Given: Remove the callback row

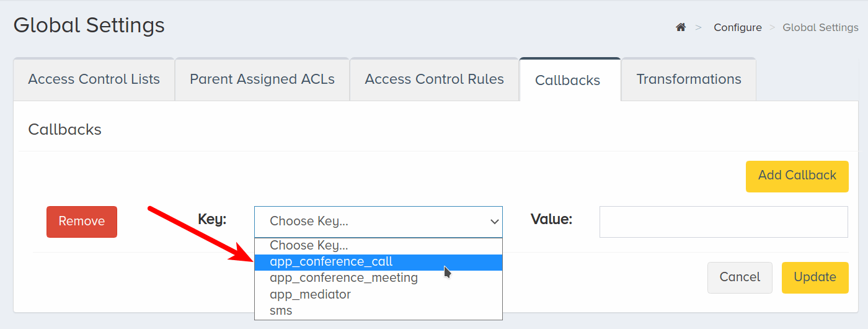Looking at the screenshot, I should point(82,222).
